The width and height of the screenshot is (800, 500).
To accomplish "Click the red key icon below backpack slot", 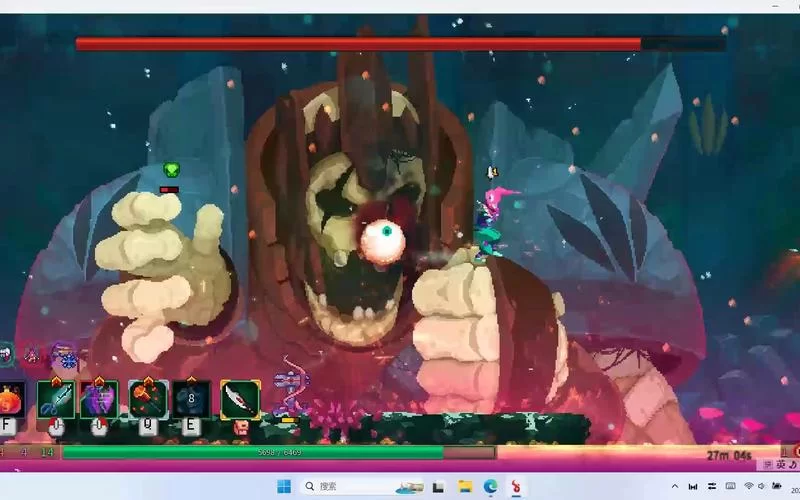I will (x=241, y=428).
